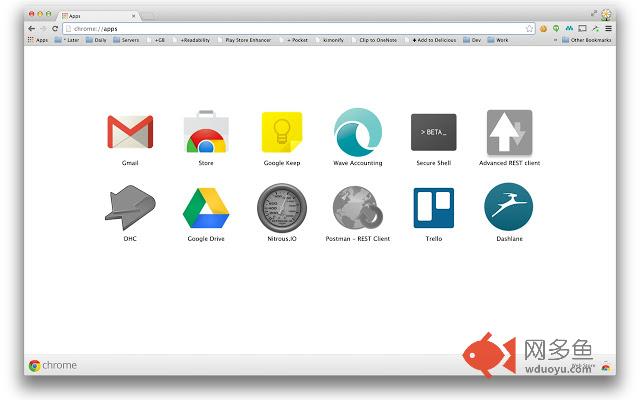Click the green pin extension icon

coord(556,29)
